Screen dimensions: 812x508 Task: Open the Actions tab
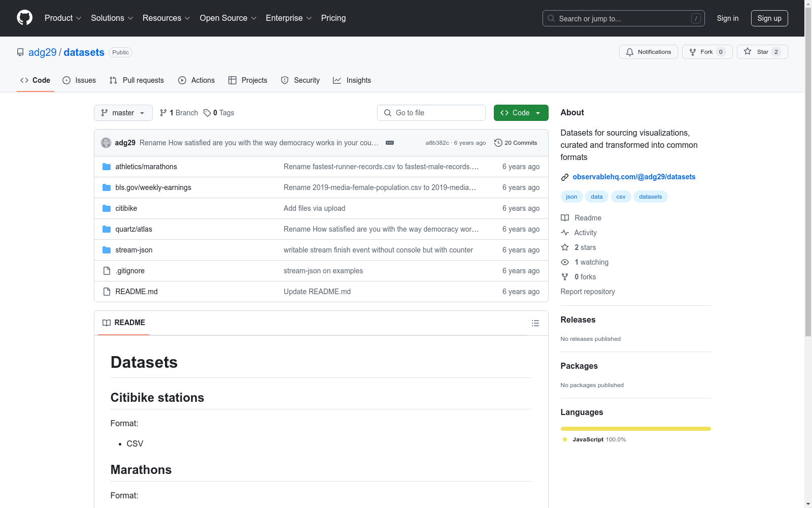[196, 80]
